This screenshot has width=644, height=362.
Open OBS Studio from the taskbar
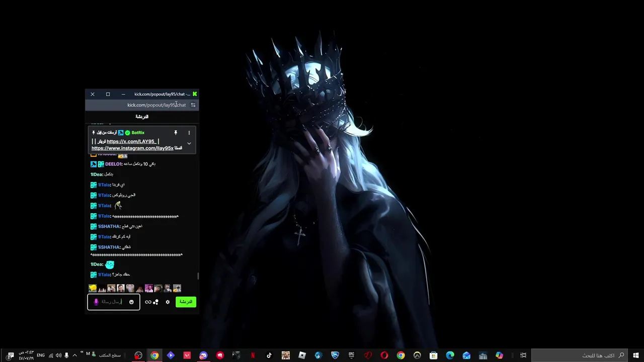click(x=138, y=355)
